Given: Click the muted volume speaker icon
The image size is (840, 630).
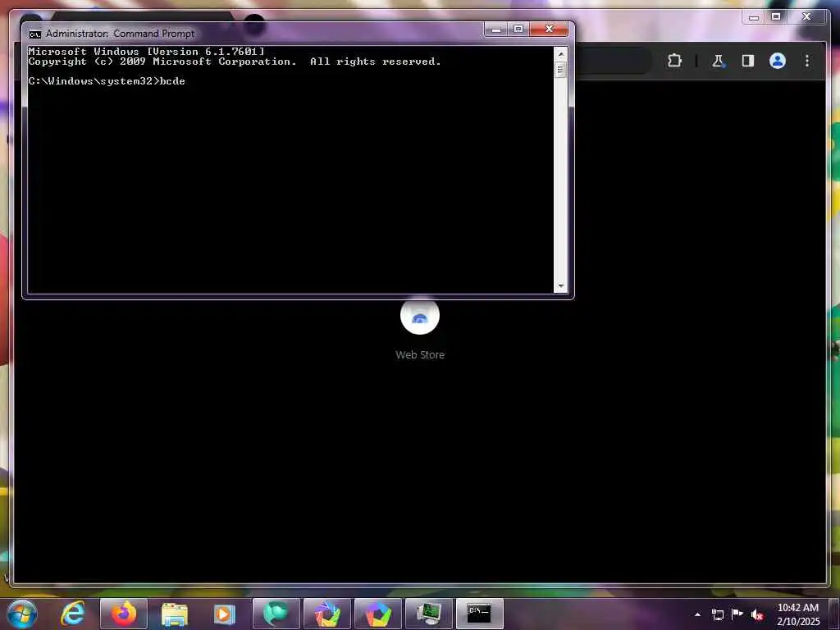Looking at the screenshot, I should coord(757,614).
